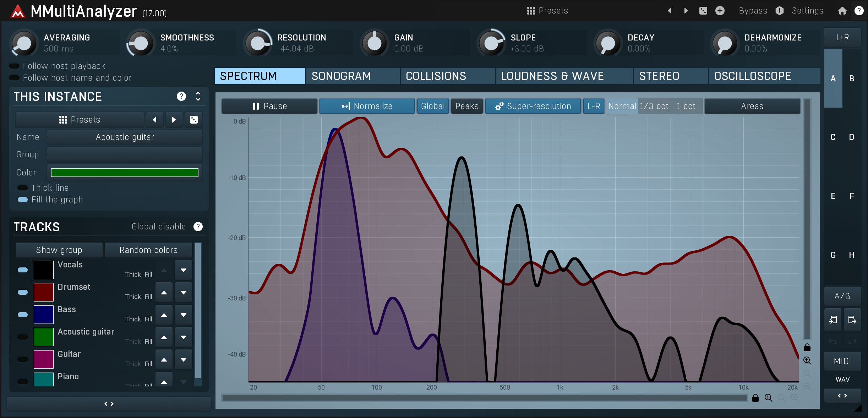The width and height of the screenshot is (868, 418).
Task: Open the Tracks panel help icon
Action: point(198,227)
